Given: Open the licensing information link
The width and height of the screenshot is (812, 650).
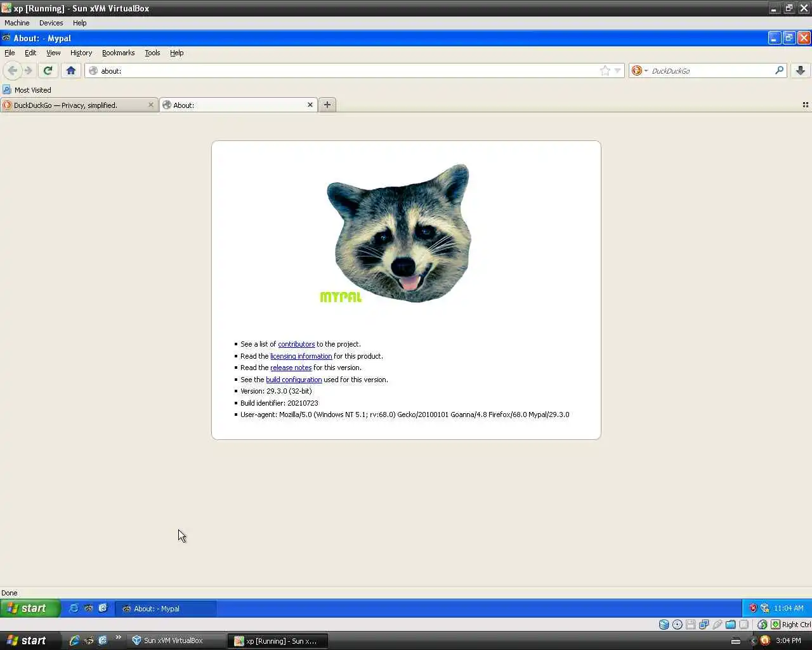Looking at the screenshot, I should (x=301, y=356).
